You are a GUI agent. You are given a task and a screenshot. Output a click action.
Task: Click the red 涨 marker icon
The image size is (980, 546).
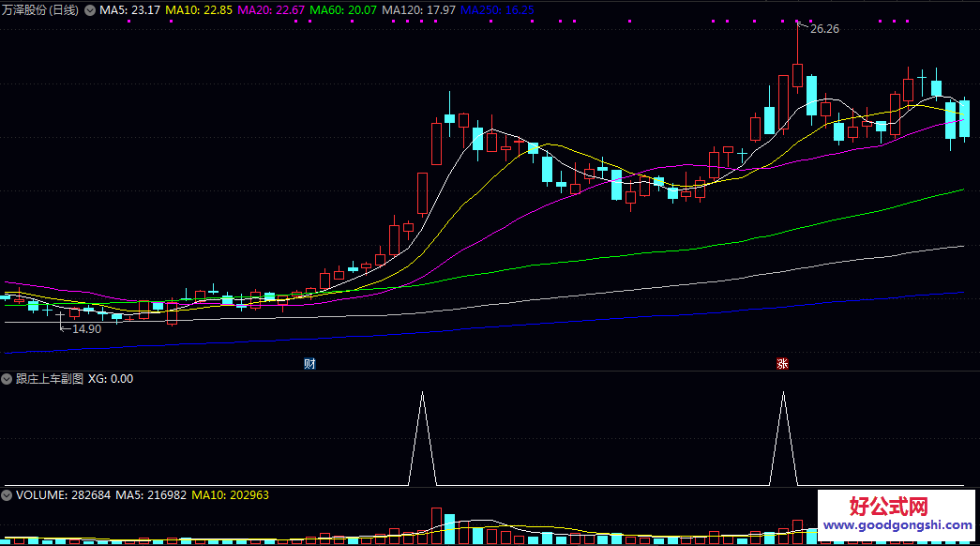pyautogui.click(x=782, y=364)
